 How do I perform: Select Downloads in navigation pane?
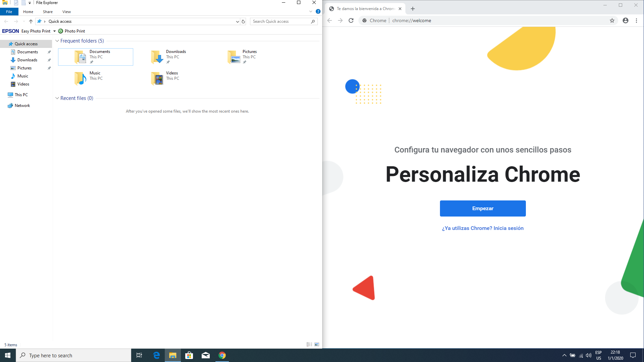click(27, 60)
